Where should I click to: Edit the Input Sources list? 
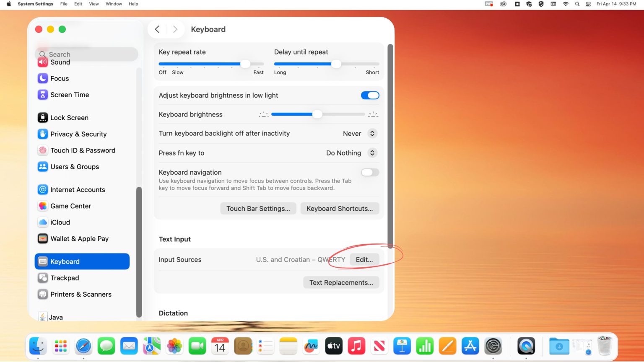point(364,259)
